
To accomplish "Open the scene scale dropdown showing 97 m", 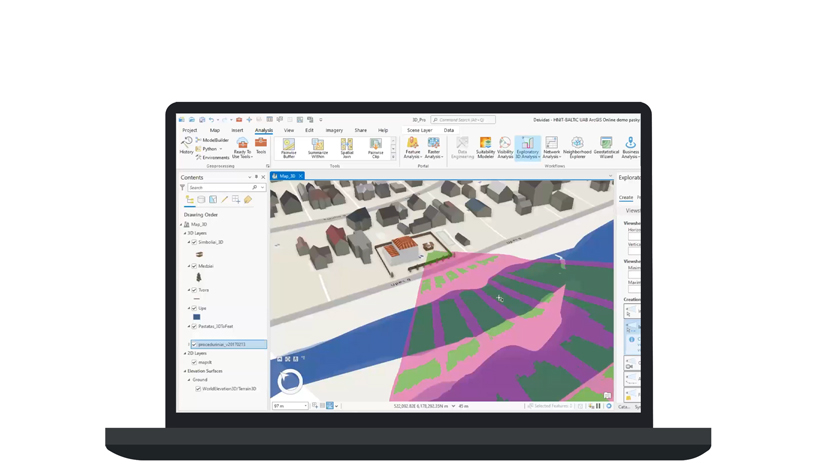I will (305, 406).
